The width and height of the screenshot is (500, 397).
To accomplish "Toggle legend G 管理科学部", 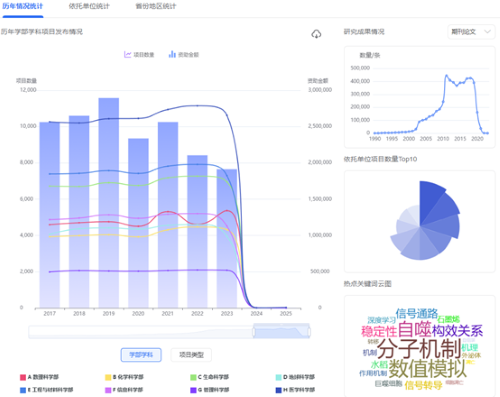I will click(210, 390).
